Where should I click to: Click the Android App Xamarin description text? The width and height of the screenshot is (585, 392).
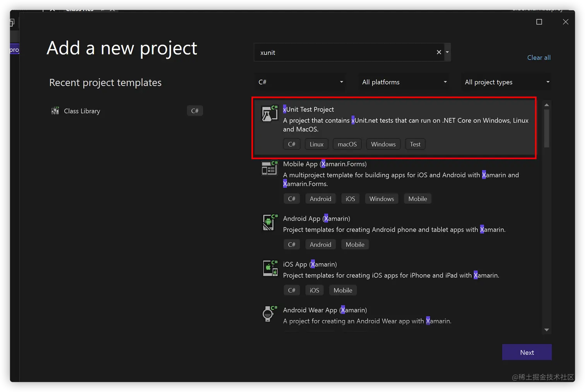[x=394, y=230]
